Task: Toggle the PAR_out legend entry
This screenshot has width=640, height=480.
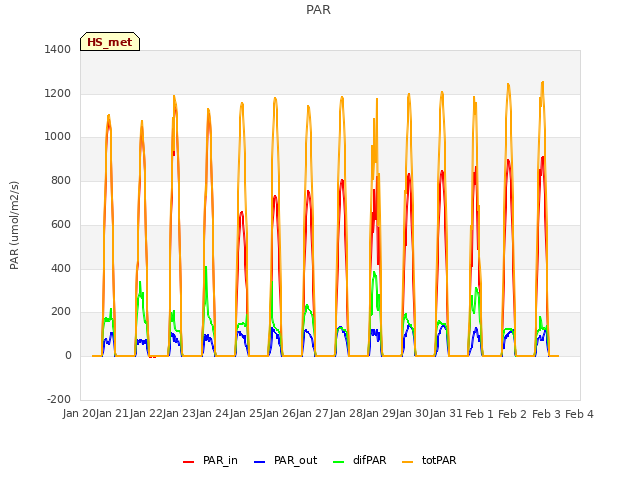Action: click(286, 460)
